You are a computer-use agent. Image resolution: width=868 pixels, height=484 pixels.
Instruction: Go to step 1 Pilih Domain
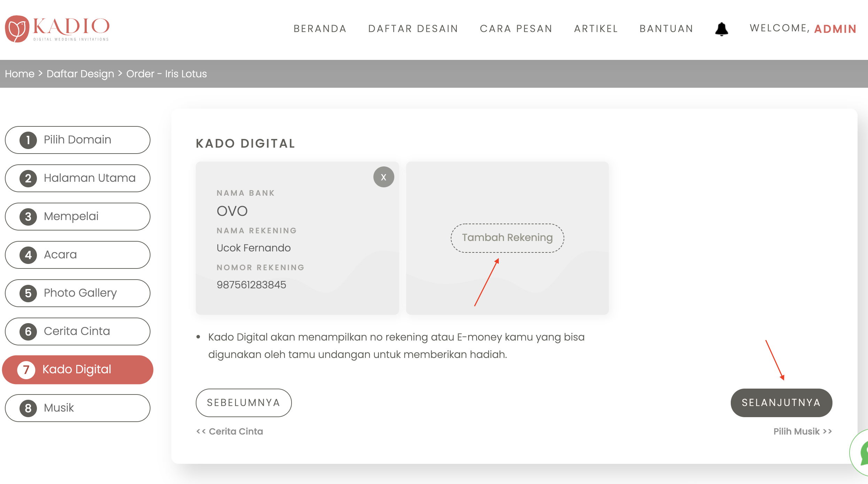(x=77, y=140)
